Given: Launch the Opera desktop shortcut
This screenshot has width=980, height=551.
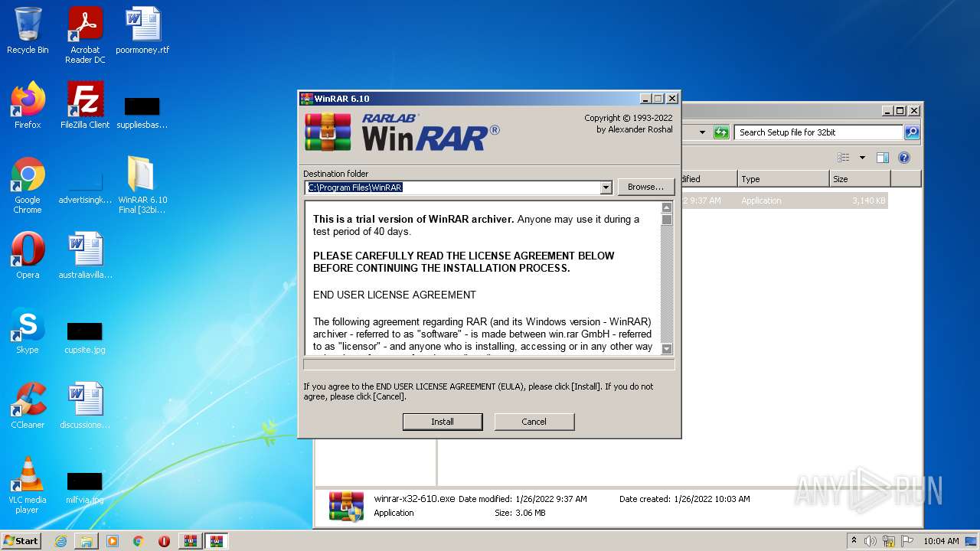Looking at the screenshot, I should pyautogui.click(x=28, y=256).
